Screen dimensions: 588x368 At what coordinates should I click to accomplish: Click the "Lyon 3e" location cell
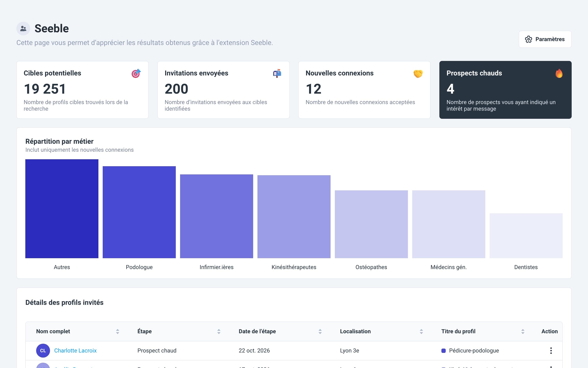coord(349,350)
